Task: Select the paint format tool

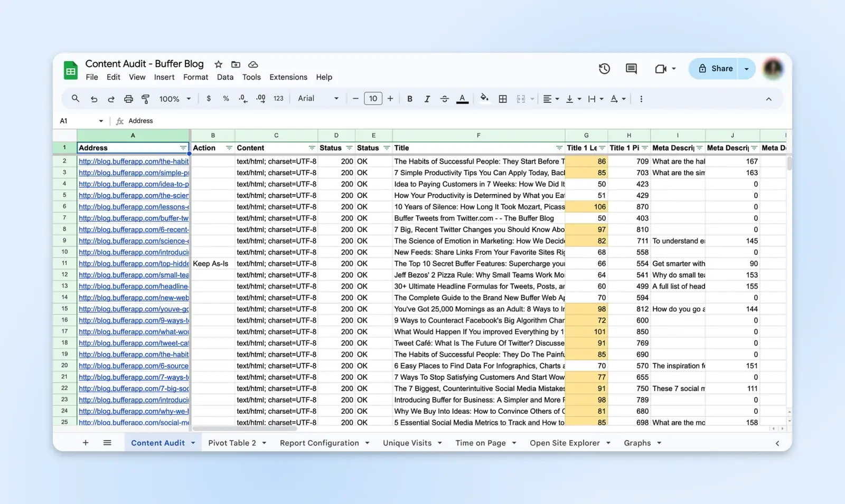Action: click(146, 99)
